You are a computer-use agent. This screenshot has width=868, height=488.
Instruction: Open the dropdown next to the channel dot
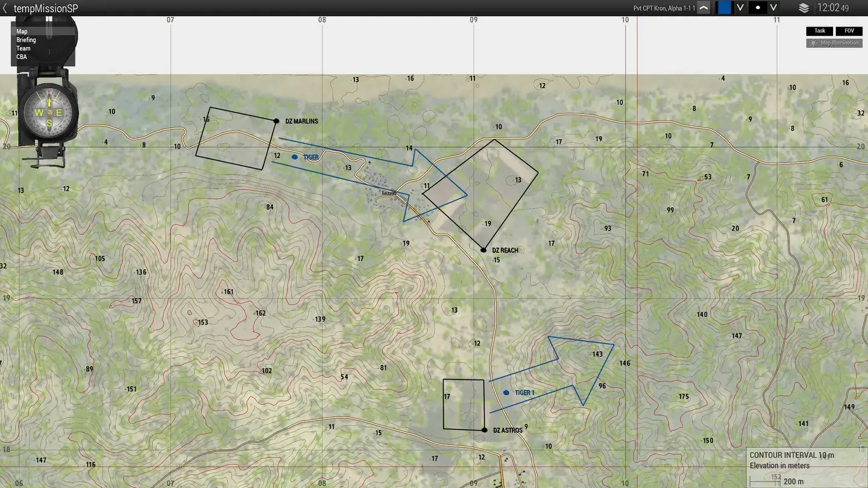[x=773, y=8]
